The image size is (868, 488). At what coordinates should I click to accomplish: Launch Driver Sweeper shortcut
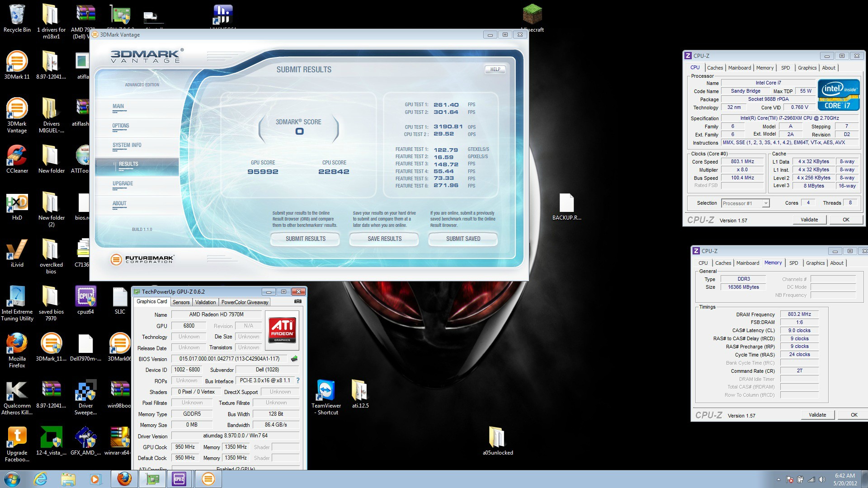[85, 397]
